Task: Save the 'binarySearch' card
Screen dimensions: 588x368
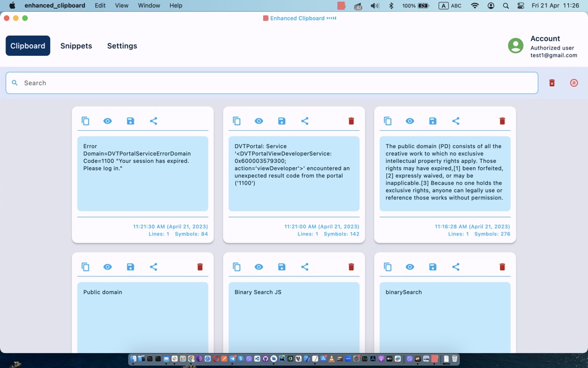Action: click(433, 267)
